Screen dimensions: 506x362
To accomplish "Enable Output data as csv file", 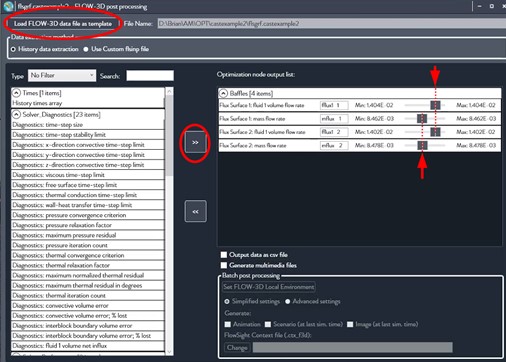I will tap(224, 255).
